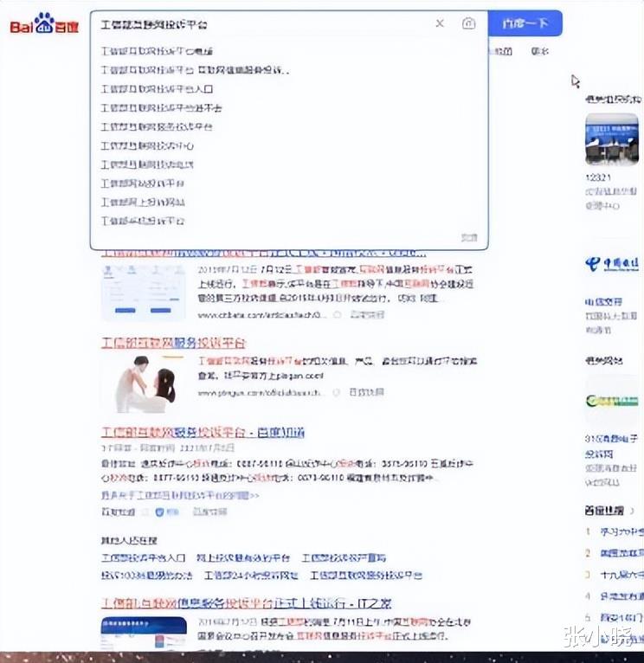Choose the 工信部互联网投诉中心 suggestion
The height and width of the screenshot is (663, 644).
tap(147, 146)
